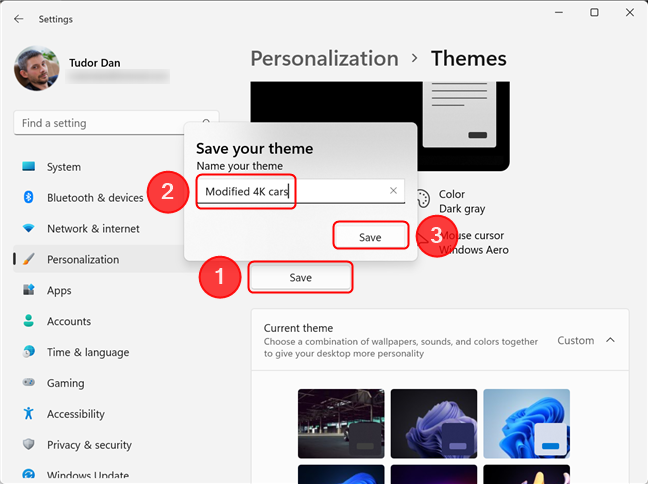Click the Current theme description text
The height and width of the screenshot is (484, 648).
pos(401,348)
